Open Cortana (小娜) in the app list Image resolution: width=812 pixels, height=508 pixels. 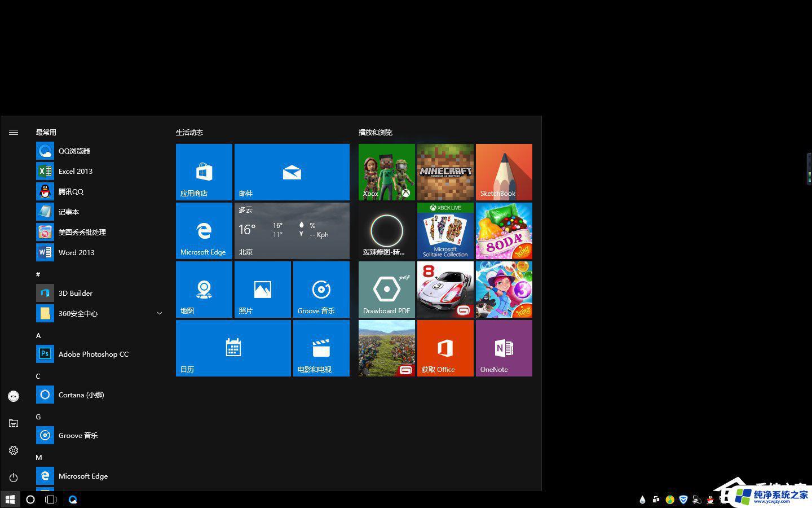99,395
